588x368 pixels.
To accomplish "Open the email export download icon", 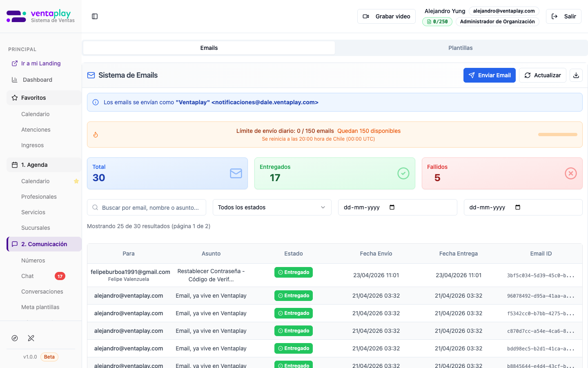I will coord(576,75).
